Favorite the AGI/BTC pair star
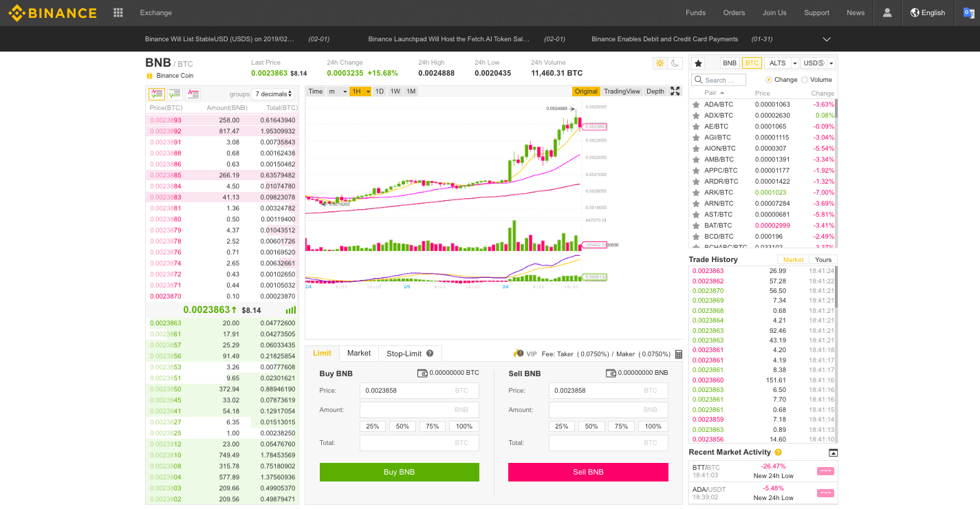Image resolution: width=980 pixels, height=509 pixels. 696,138
